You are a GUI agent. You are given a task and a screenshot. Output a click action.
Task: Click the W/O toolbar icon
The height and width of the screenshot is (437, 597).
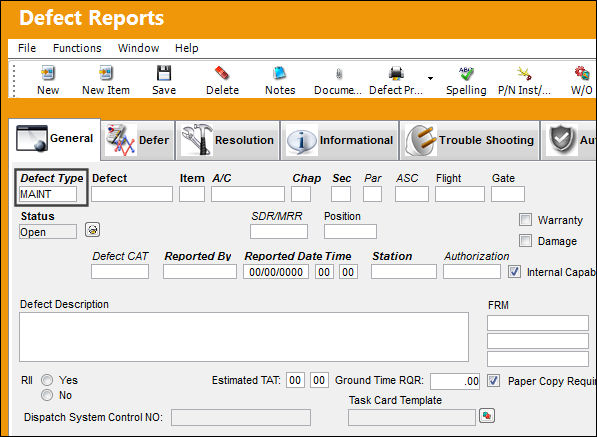click(x=582, y=73)
